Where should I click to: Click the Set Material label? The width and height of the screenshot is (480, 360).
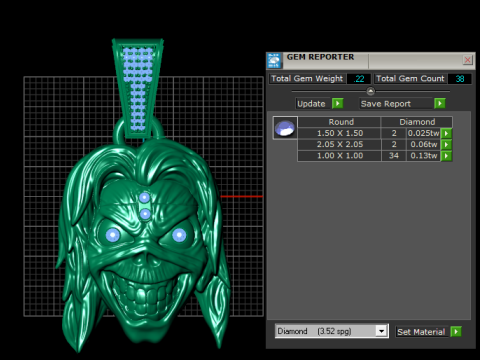tap(421, 332)
